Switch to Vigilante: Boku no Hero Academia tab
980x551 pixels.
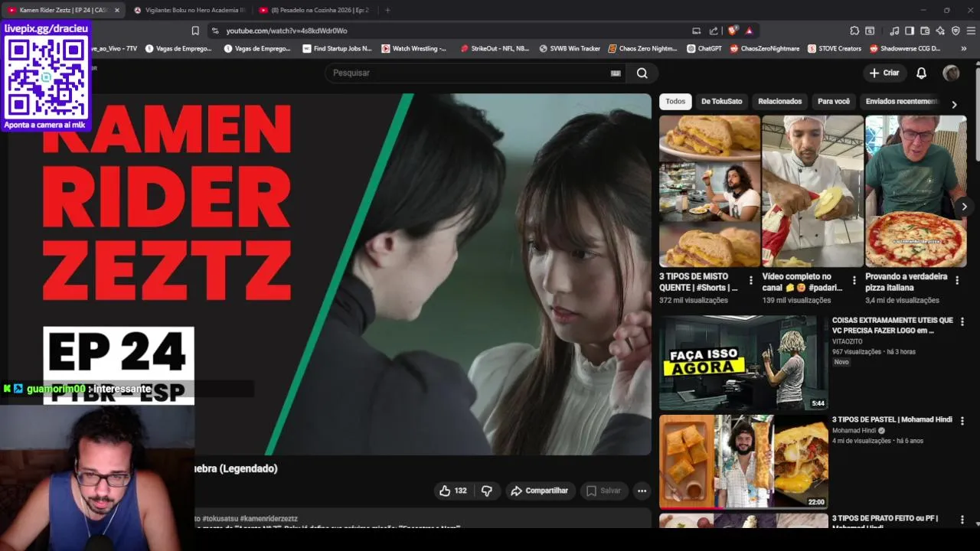189,10
